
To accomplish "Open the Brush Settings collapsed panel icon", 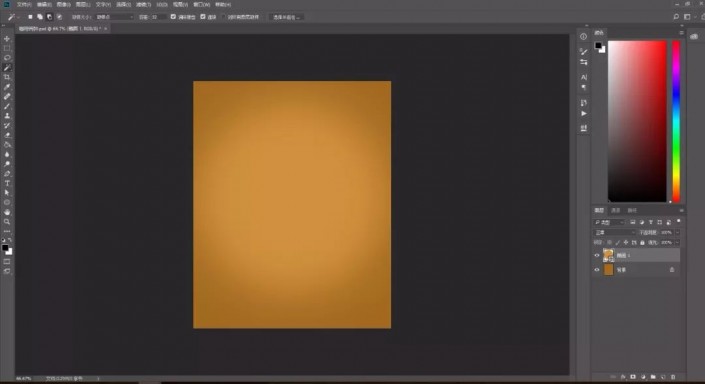I will tap(584, 51).
